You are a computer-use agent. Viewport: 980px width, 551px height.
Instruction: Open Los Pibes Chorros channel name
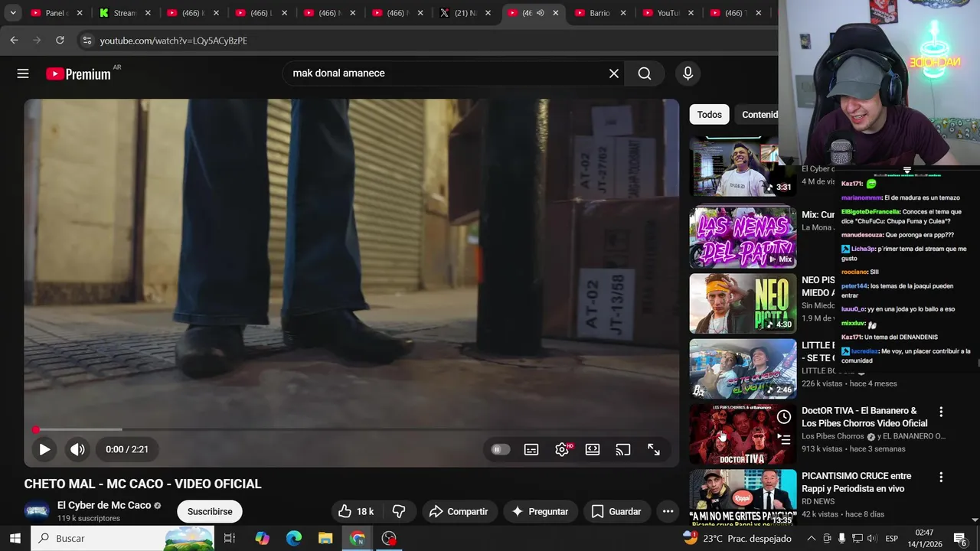tap(833, 436)
